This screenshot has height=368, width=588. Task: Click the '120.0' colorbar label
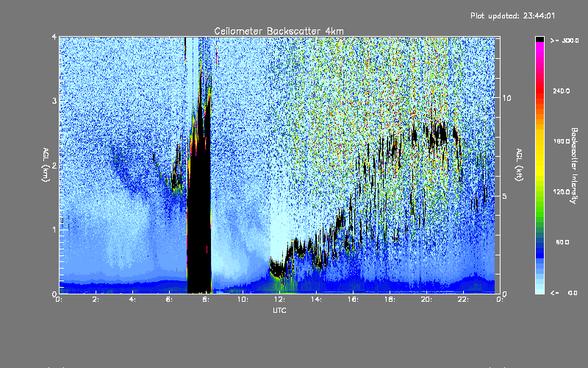pos(562,192)
